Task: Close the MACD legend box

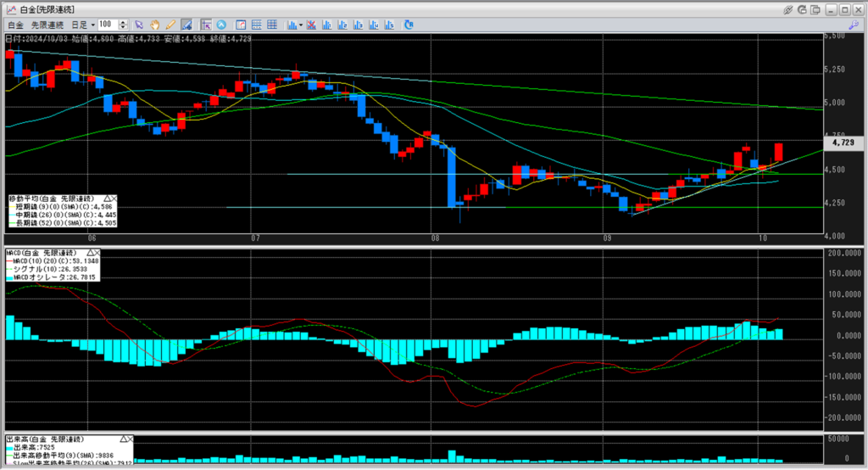Action: [97, 253]
